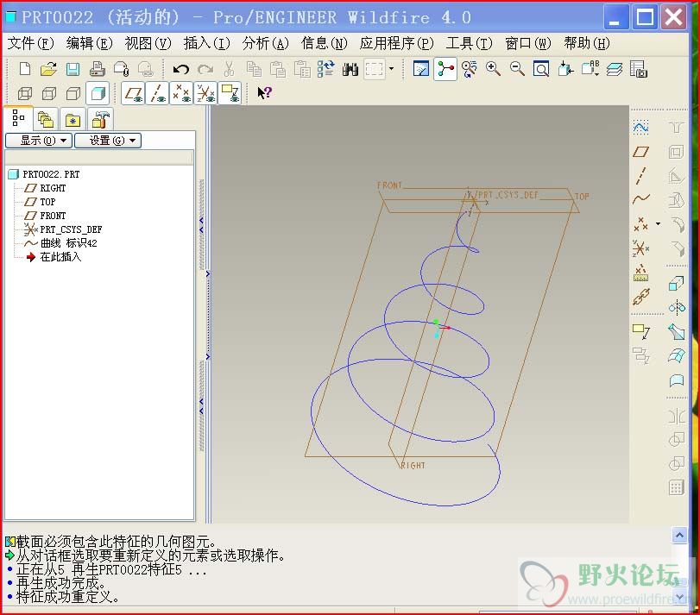This screenshot has height=615, width=700.
Task: Open the 插入(I) menu
Action: click(x=206, y=43)
